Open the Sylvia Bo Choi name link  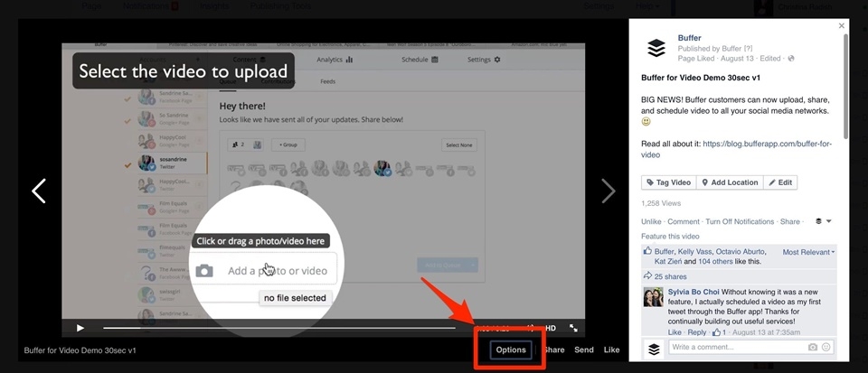(x=694, y=292)
